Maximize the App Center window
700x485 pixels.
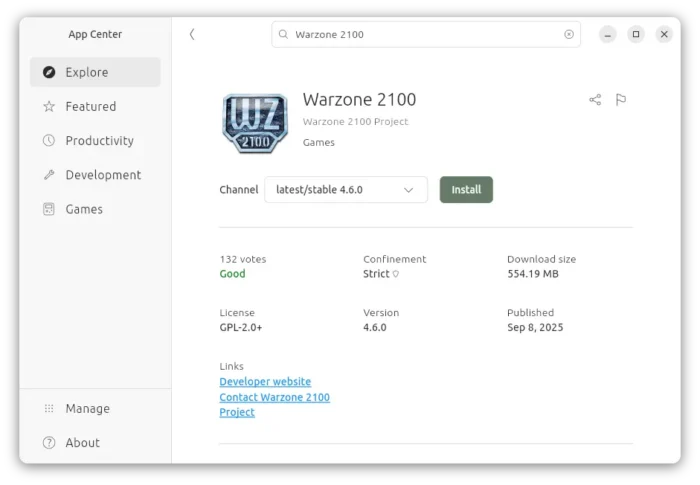[636, 34]
